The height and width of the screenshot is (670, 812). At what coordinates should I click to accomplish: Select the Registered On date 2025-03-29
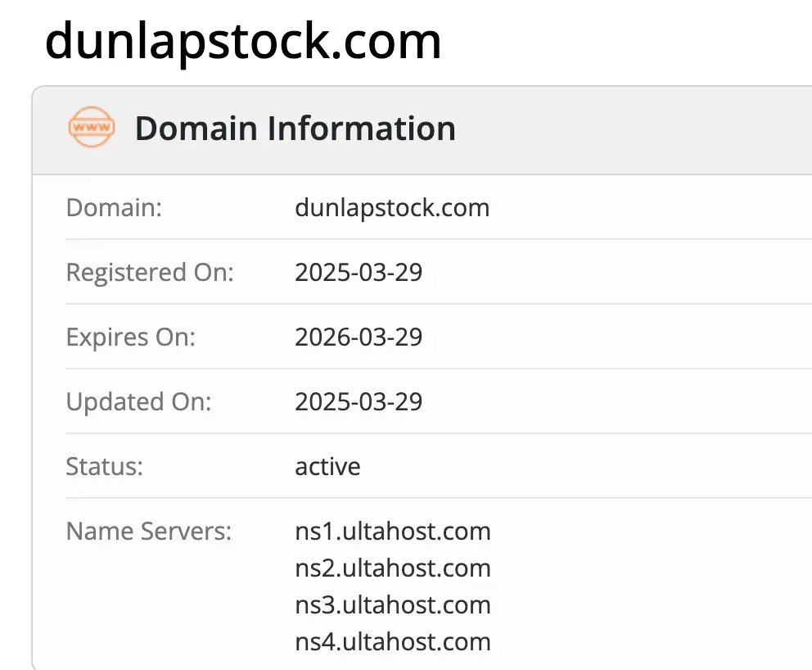pos(359,273)
